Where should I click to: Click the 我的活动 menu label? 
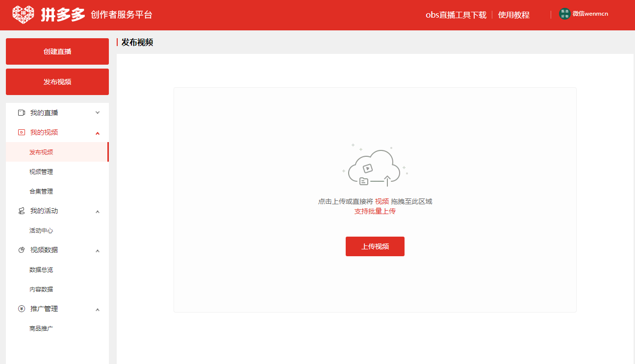44,211
